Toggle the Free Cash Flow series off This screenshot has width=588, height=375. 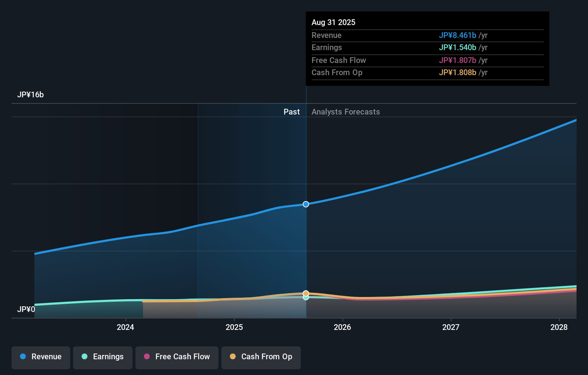tap(177, 357)
